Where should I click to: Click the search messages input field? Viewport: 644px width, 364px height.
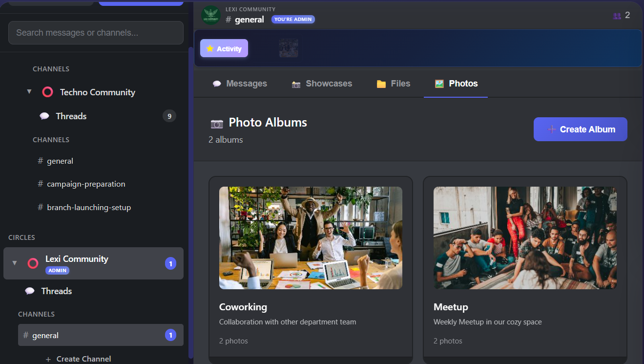point(96,32)
